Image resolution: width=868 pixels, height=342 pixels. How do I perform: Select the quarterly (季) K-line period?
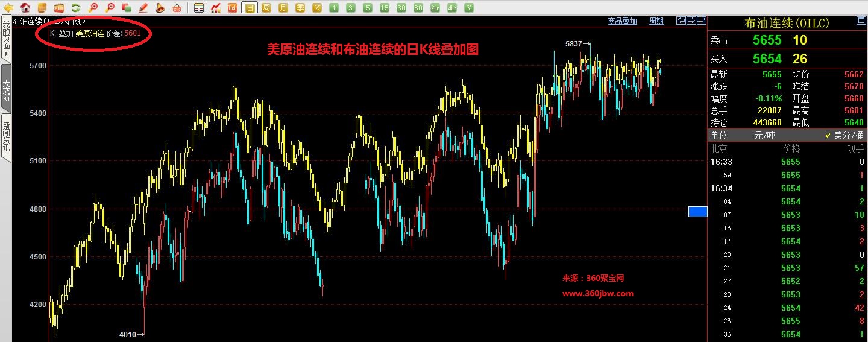click(x=300, y=8)
